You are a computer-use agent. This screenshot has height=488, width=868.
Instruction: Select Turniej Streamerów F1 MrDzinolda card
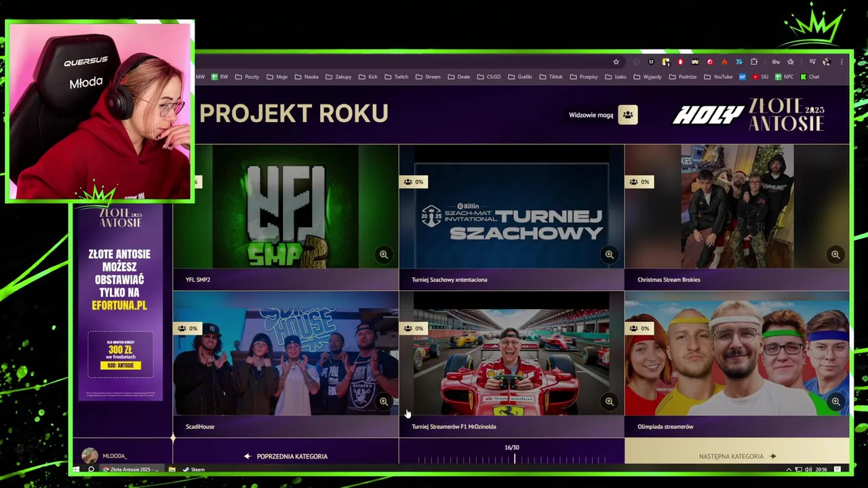tap(511, 364)
